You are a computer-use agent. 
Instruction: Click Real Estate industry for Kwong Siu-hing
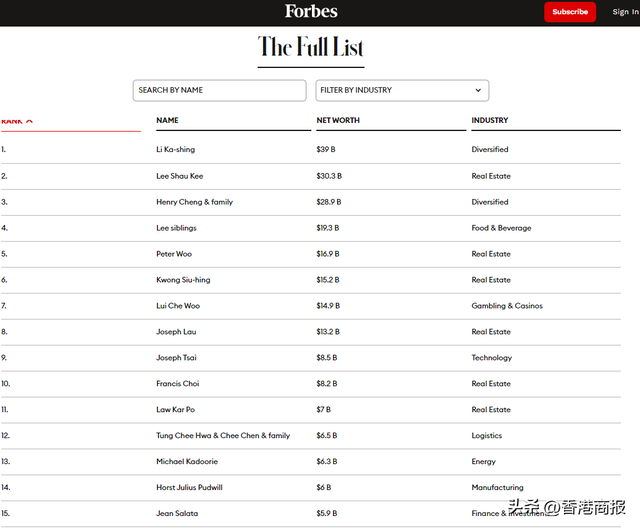pos(491,280)
